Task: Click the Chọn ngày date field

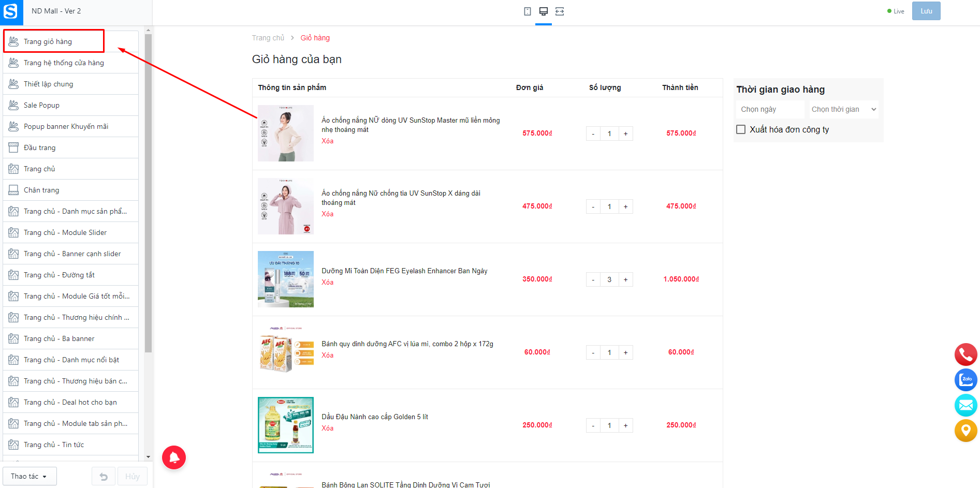Action: click(x=770, y=109)
